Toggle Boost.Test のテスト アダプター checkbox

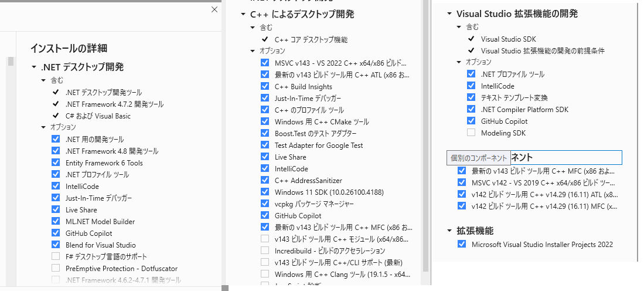click(x=265, y=134)
